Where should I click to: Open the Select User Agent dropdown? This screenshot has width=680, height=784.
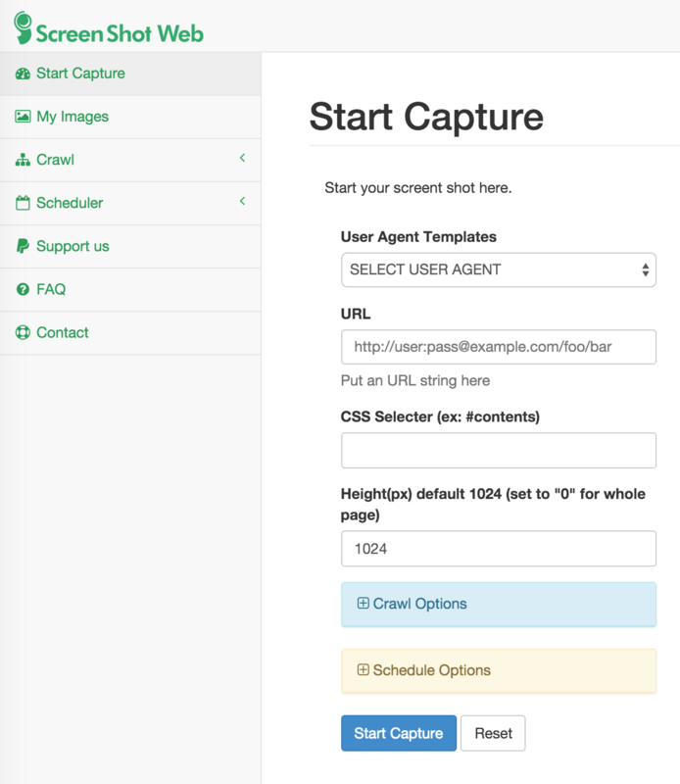tap(499, 270)
